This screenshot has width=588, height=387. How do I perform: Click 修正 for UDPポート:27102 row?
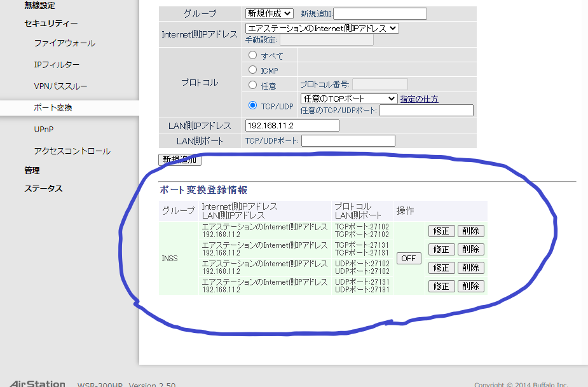pos(441,268)
